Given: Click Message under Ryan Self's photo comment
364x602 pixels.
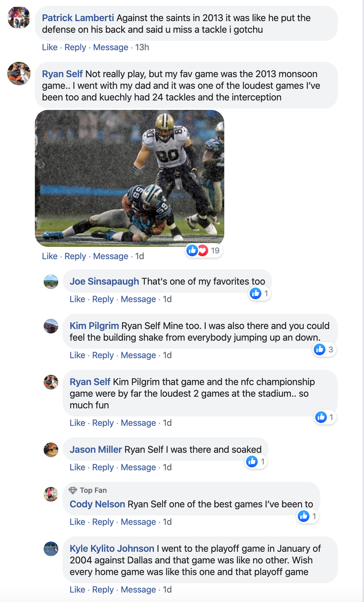Looking at the screenshot, I should click(x=110, y=256).
